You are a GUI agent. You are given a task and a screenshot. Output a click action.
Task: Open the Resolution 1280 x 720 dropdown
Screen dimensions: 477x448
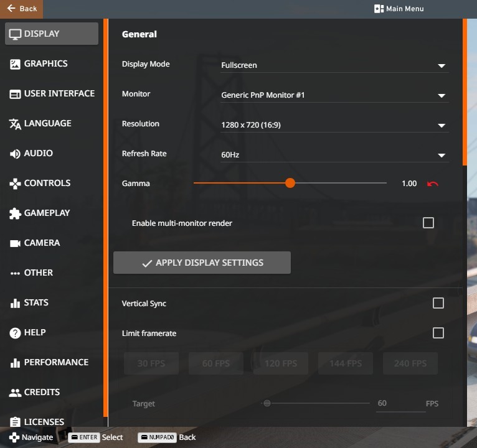coord(334,125)
